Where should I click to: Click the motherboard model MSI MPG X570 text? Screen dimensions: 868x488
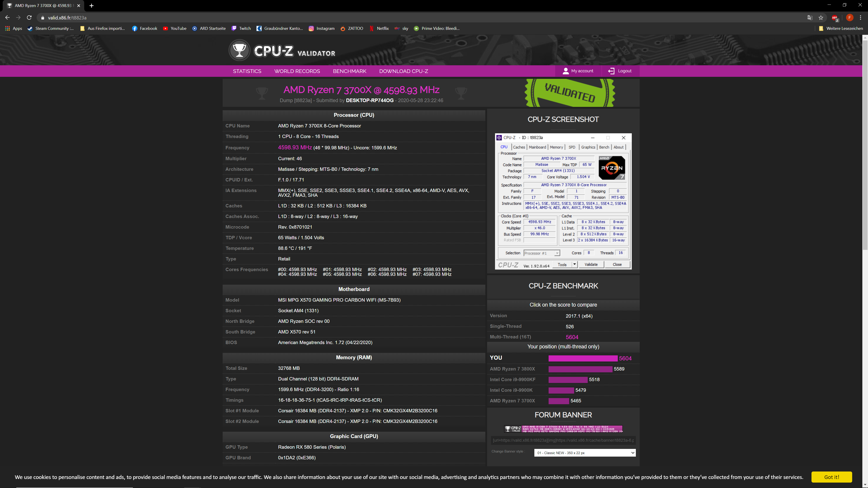(x=339, y=300)
